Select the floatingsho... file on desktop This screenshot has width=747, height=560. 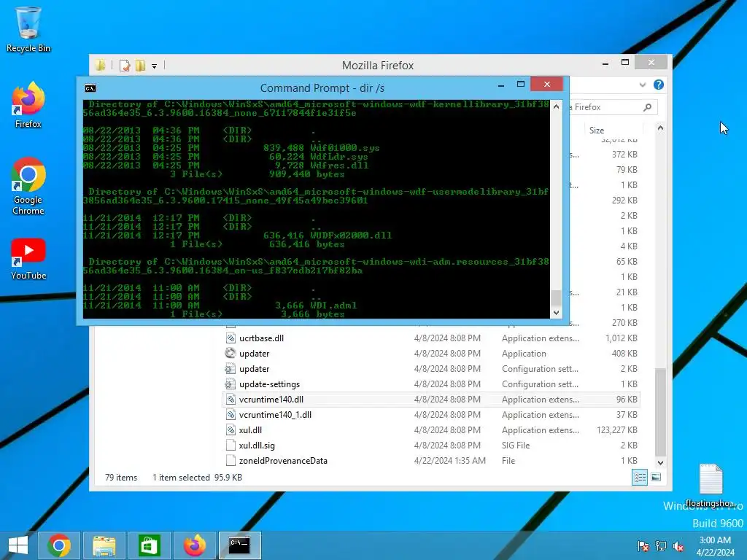pyautogui.click(x=711, y=485)
